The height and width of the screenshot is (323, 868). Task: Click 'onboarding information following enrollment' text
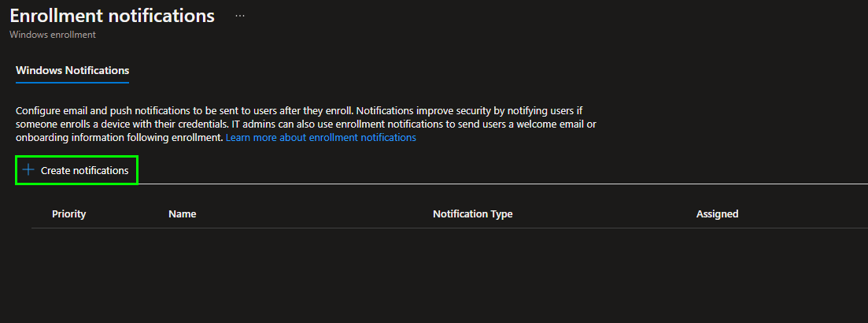[118, 138]
